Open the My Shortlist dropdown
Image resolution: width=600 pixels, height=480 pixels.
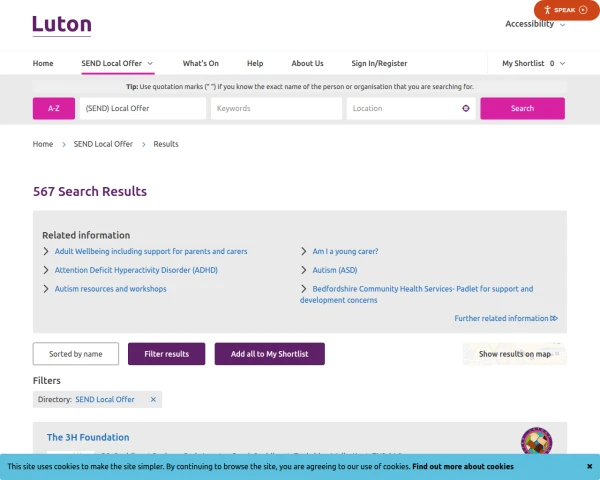(533, 64)
